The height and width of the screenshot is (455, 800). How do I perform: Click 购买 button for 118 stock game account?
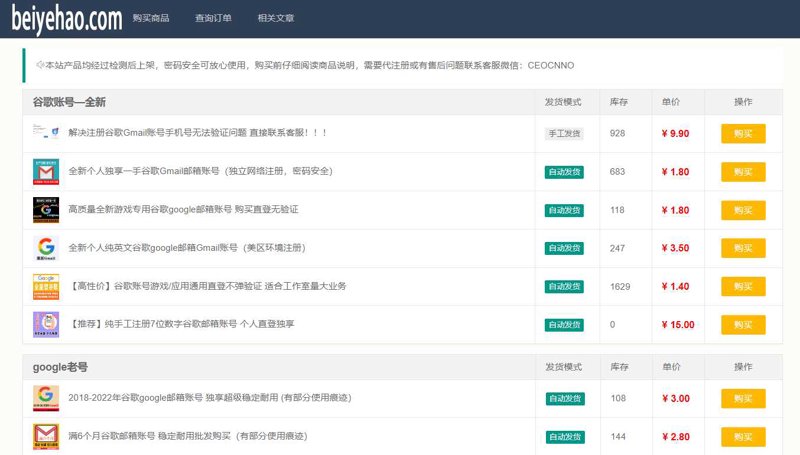click(x=743, y=210)
